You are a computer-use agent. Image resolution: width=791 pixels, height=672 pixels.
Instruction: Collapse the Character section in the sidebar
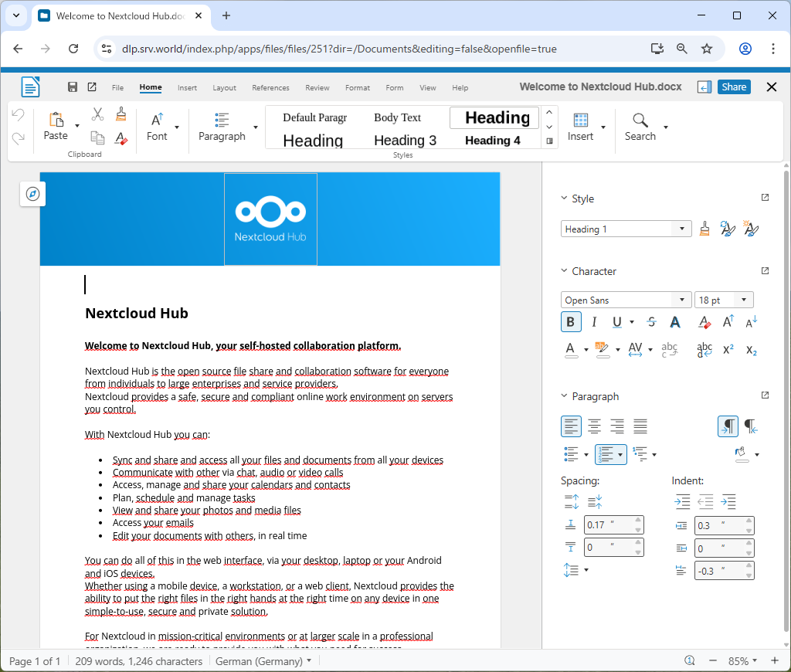point(564,271)
